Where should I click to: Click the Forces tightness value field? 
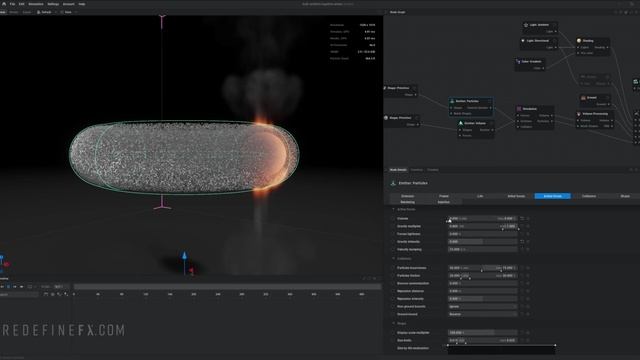[x=482, y=234]
